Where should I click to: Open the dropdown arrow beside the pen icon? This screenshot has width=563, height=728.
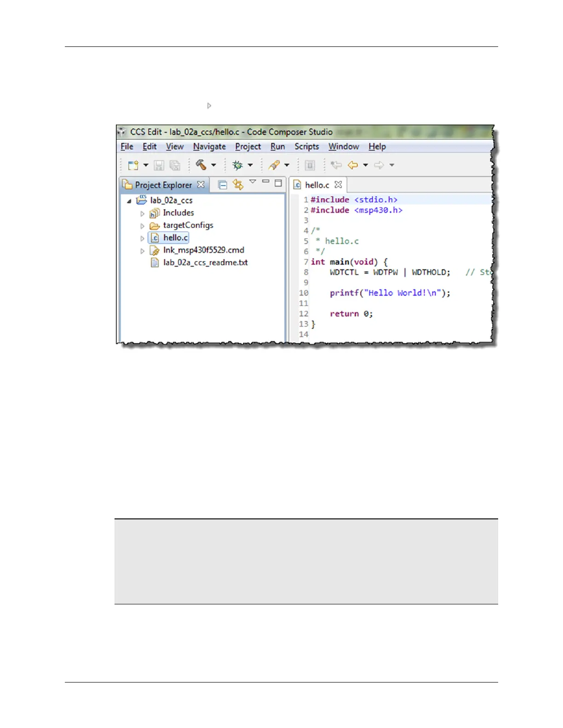(287, 165)
